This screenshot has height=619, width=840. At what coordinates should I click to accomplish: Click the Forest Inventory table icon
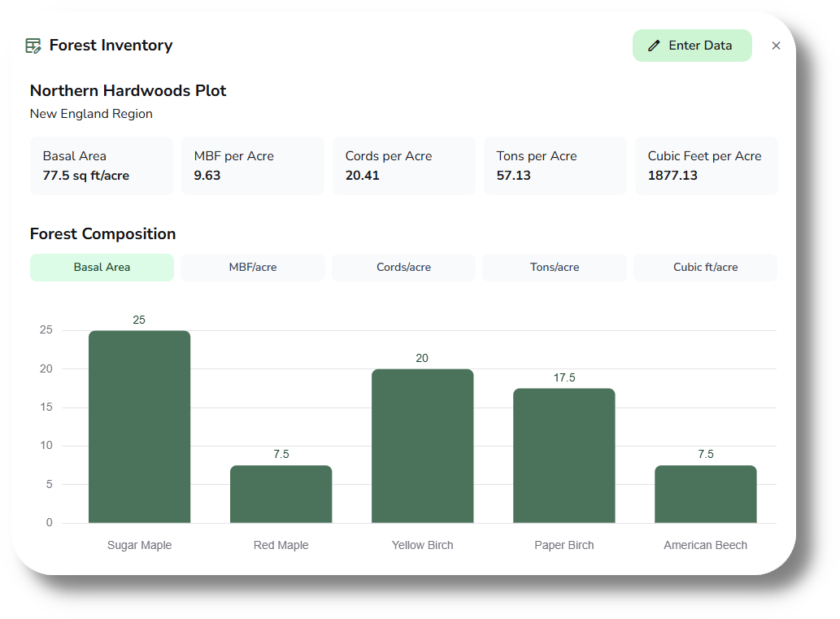tap(33, 46)
